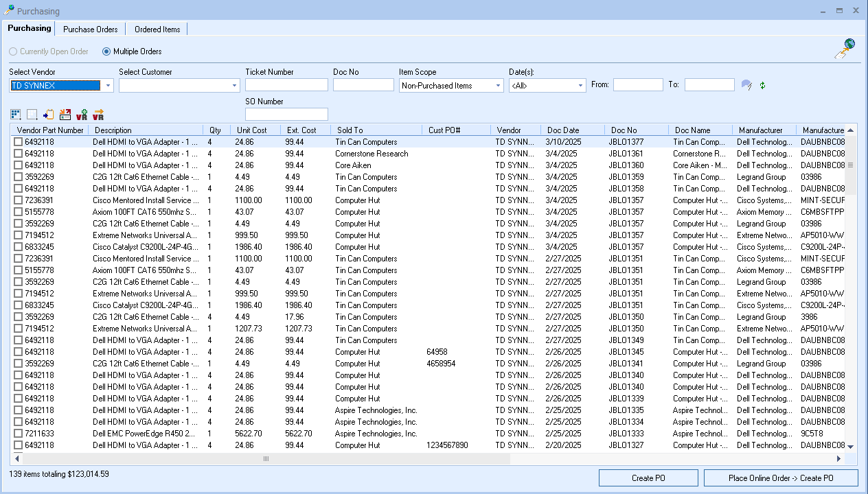Click the horizontal scrollbar thumb below the grid
This screenshot has height=494, width=868.
coord(266,458)
